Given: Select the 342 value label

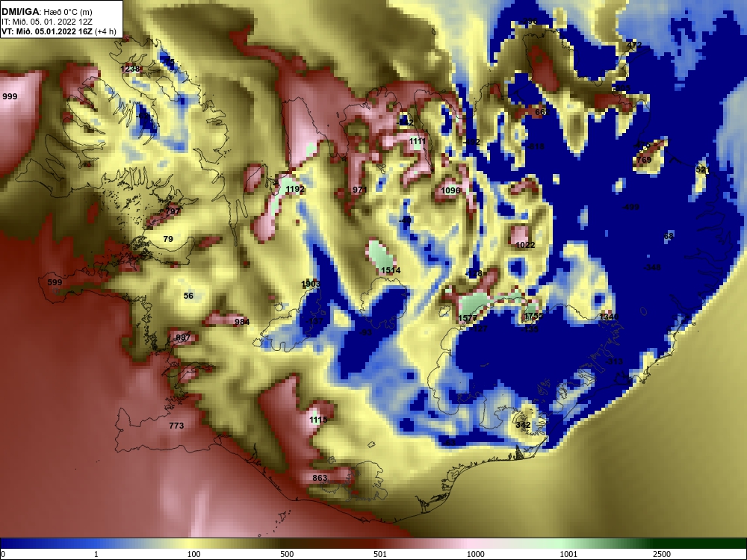Looking at the screenshot, I should 523,426.
